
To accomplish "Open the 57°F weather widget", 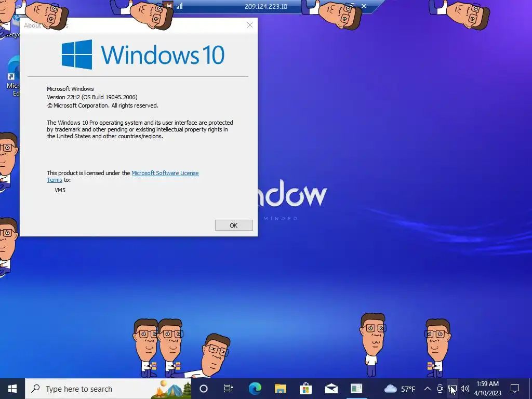I will pos(400,389).
